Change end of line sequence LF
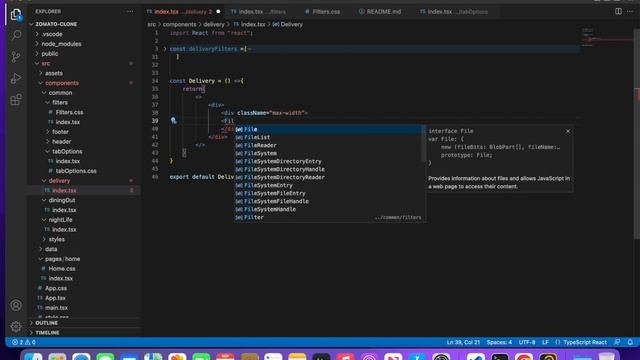The height and width of the screenshot is (360, 640). coord(545,342)
